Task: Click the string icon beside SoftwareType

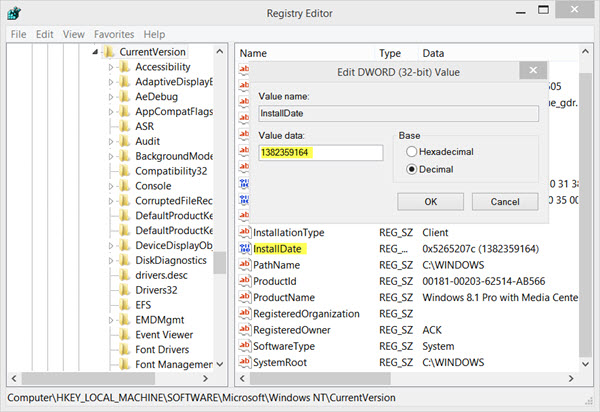Action: 244,346
